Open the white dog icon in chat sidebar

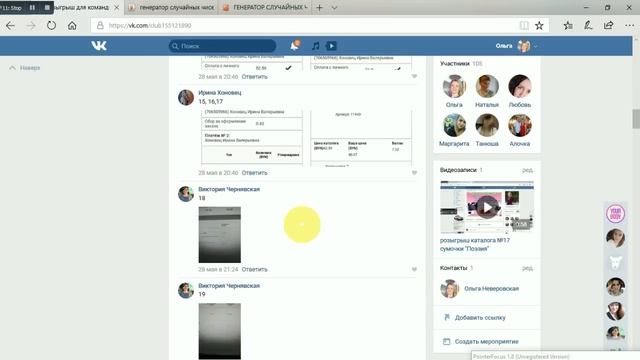coord(616,262)
